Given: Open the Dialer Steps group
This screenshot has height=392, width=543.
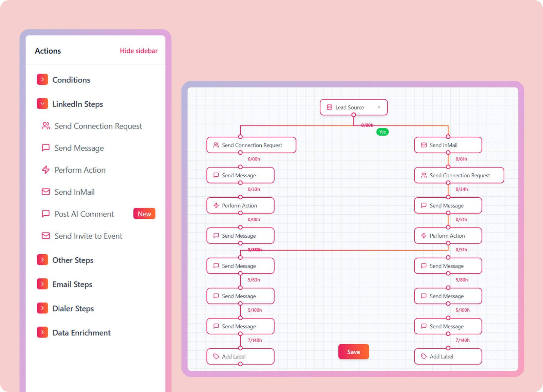Looking at the screenshot, I should 42,308.
